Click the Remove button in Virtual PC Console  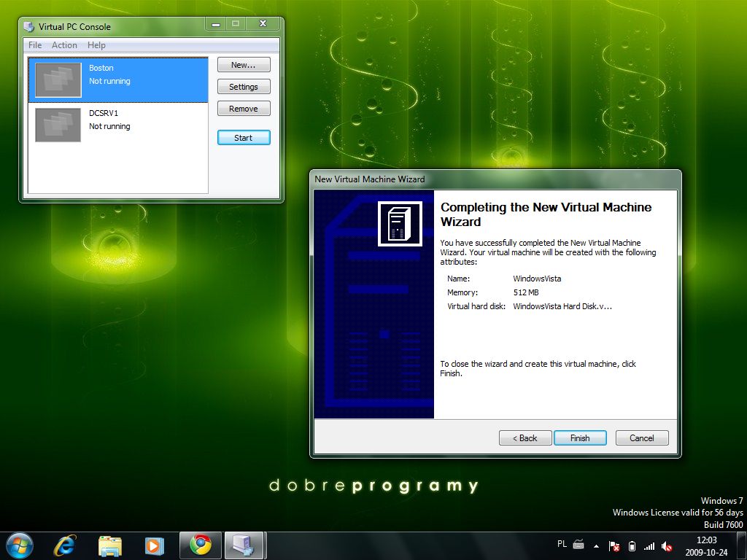[244, 109]
